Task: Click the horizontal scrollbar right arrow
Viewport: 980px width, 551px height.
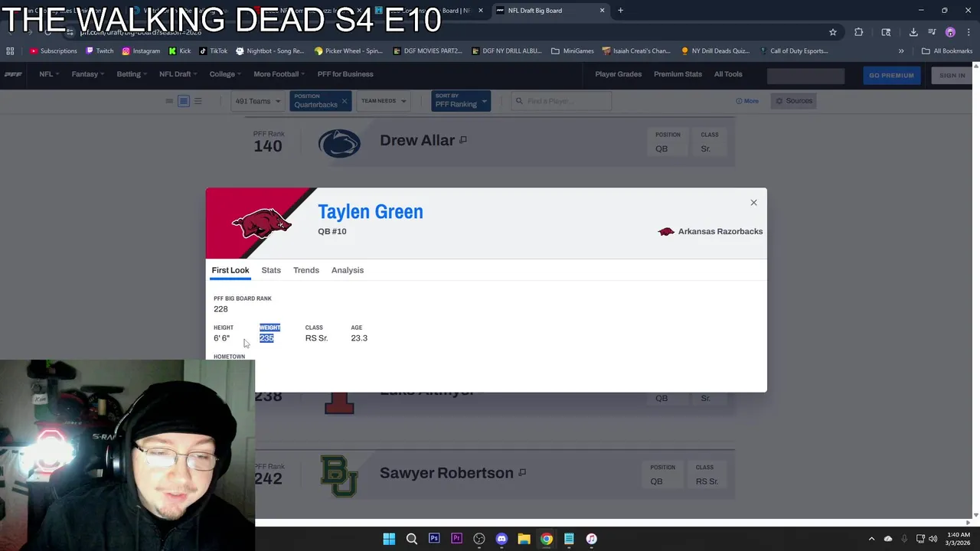Action: click(x=969, y=522)
